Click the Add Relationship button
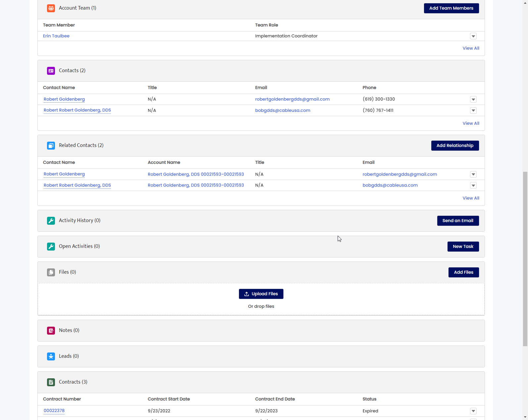The width and height of the screenshot is (528, 420). click(x=455, y=146)
